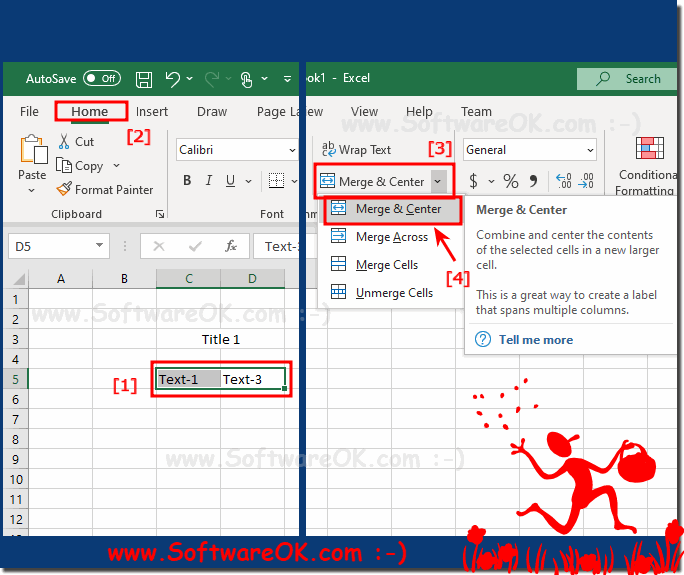Click the Decrease Decimal icon
The image size is (684, 575).
click(x=586, y=181)
